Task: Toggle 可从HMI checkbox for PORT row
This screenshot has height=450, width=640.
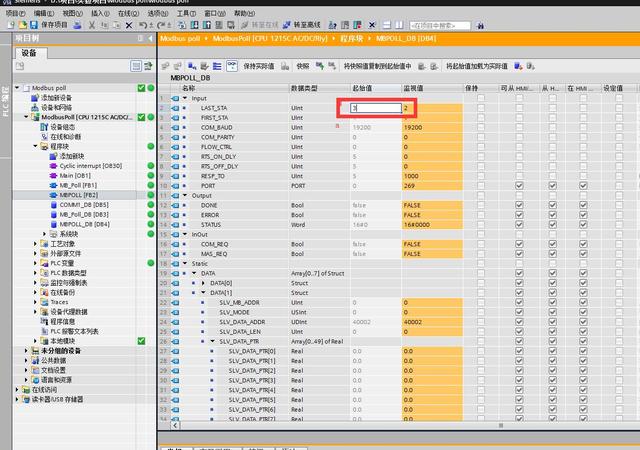Action: (x=519, y=186)
